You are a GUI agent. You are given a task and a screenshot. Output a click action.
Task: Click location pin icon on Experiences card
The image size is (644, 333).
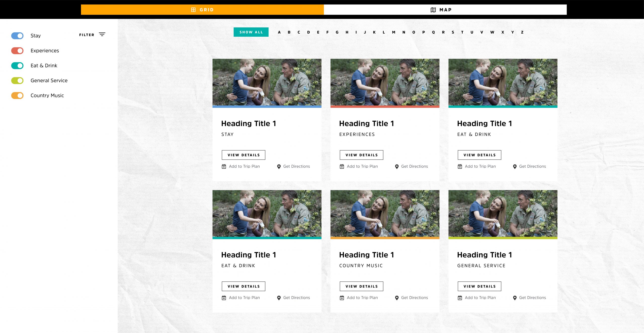(397, 166)
